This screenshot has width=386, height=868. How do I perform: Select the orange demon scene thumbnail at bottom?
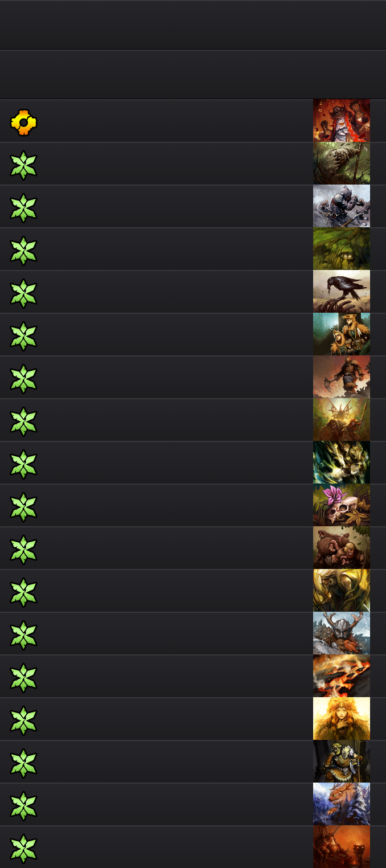tap(342, 847)
